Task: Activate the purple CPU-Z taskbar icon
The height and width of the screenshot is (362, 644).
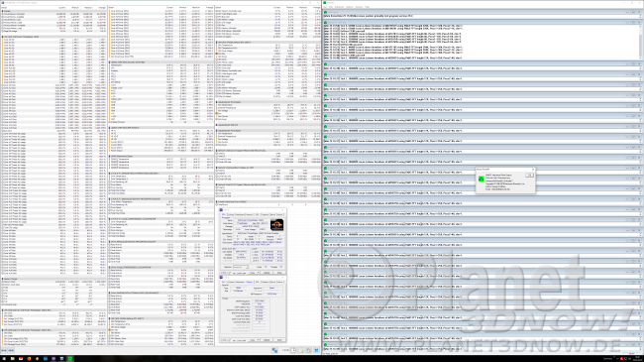Action: click(x=54, y=359)
